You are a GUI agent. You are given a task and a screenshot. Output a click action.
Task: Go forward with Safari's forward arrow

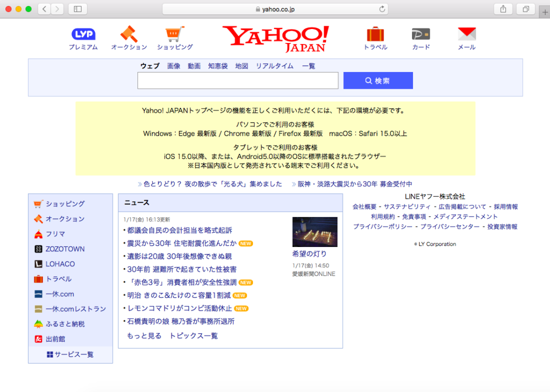(x=57, y=9)
